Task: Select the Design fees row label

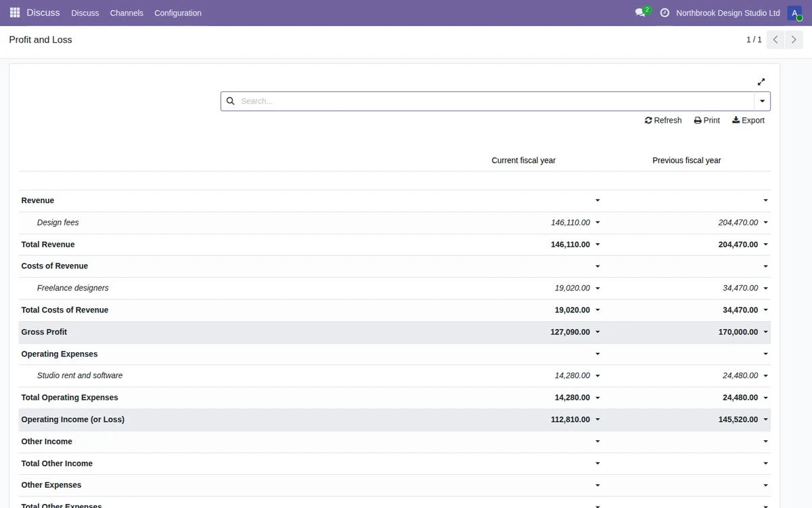Action: click(58, 222)
